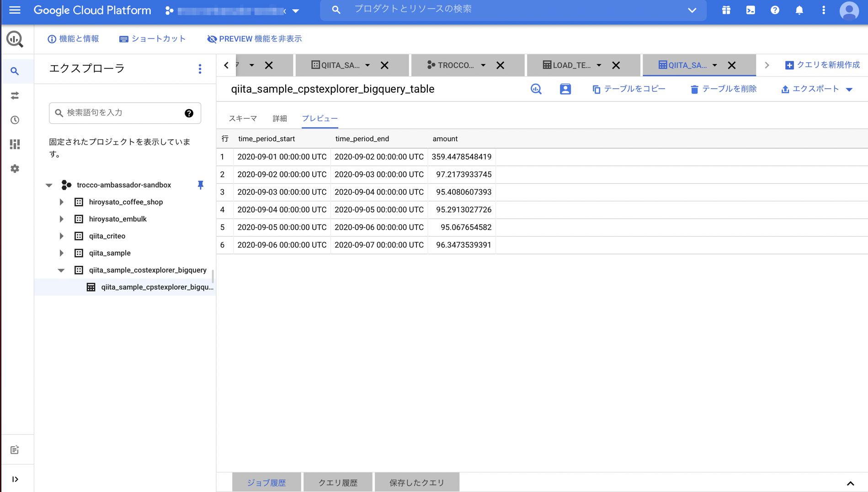Share the table with the person icon
The width and height of the screenshot is (868, 492).
(565, 89)
